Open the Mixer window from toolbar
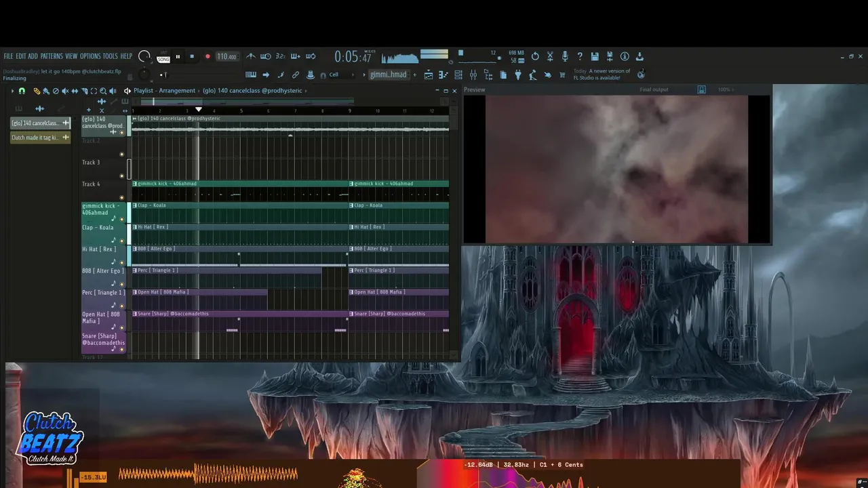The image size is (868, 488). click(473, 75)
